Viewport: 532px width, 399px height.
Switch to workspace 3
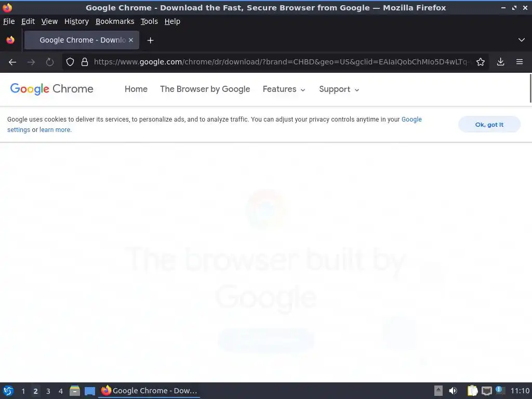pyautogui.click(x=48, y=391)
